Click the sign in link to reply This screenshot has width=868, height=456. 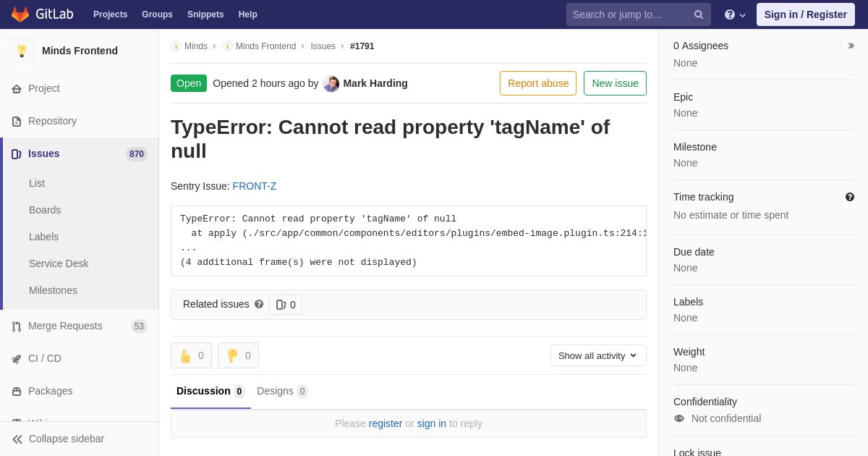[432, 423]
